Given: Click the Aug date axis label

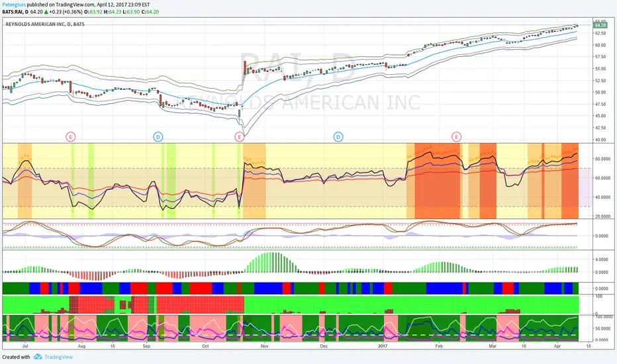Looking at the screenshot, I should point(81,346).
